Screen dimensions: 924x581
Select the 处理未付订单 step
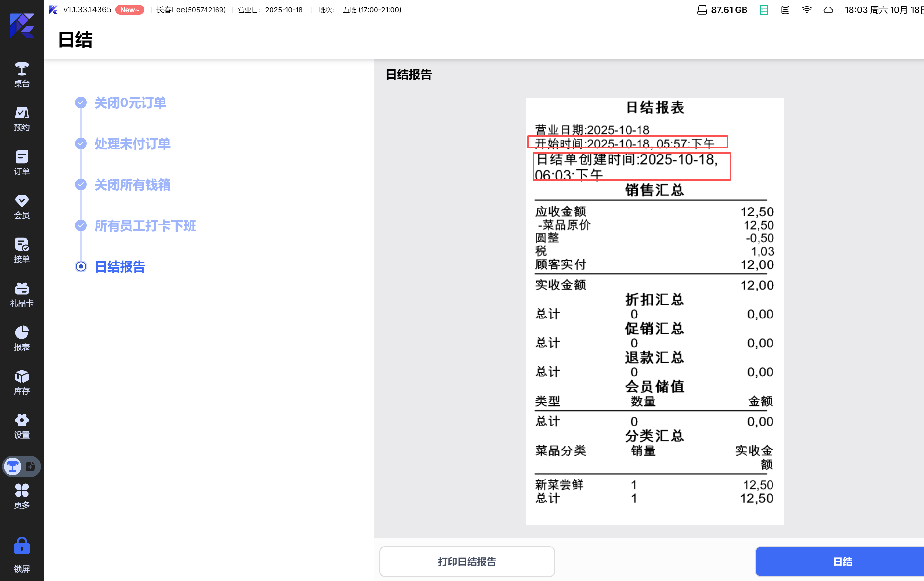coord(132,143)
